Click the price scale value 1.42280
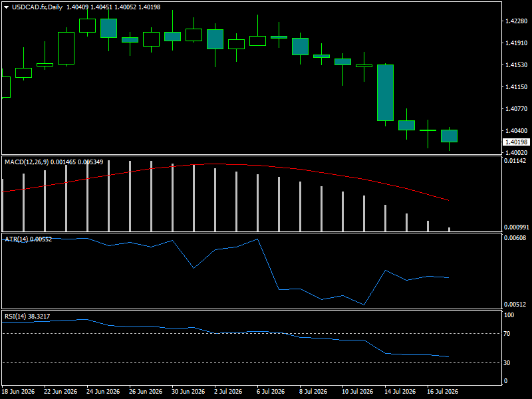 pos(517,21)
